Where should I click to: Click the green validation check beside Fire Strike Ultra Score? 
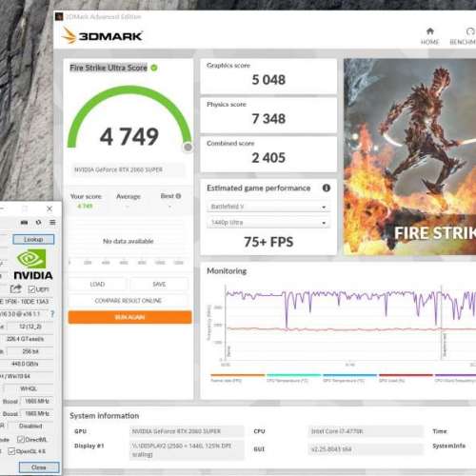pos(154,68)
